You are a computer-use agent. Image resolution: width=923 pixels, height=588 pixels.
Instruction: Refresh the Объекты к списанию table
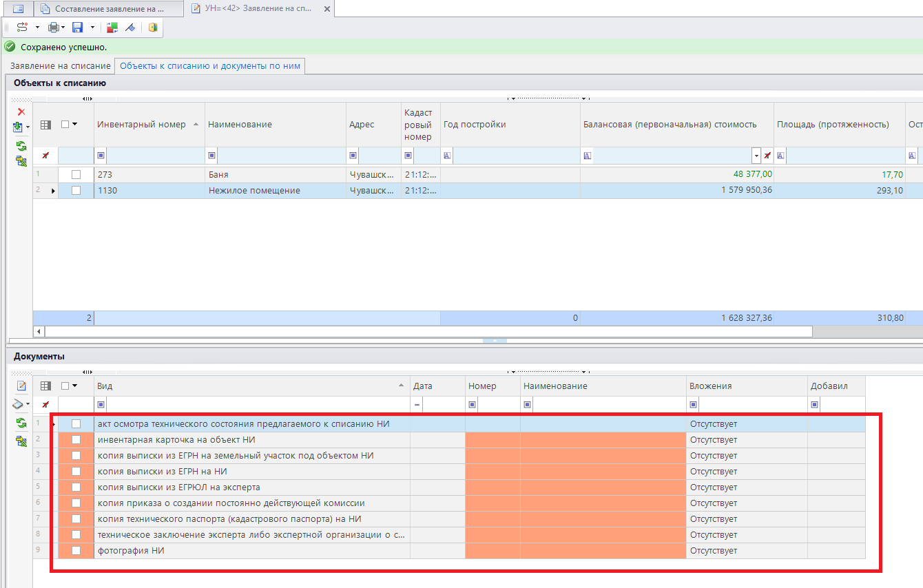[21, 146]
